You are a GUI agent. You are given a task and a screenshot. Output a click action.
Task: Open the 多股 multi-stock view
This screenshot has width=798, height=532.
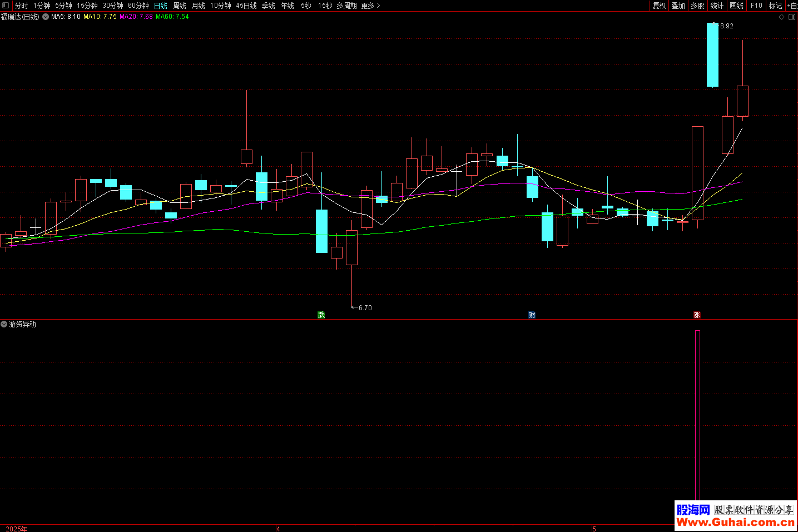pos(698,6)
